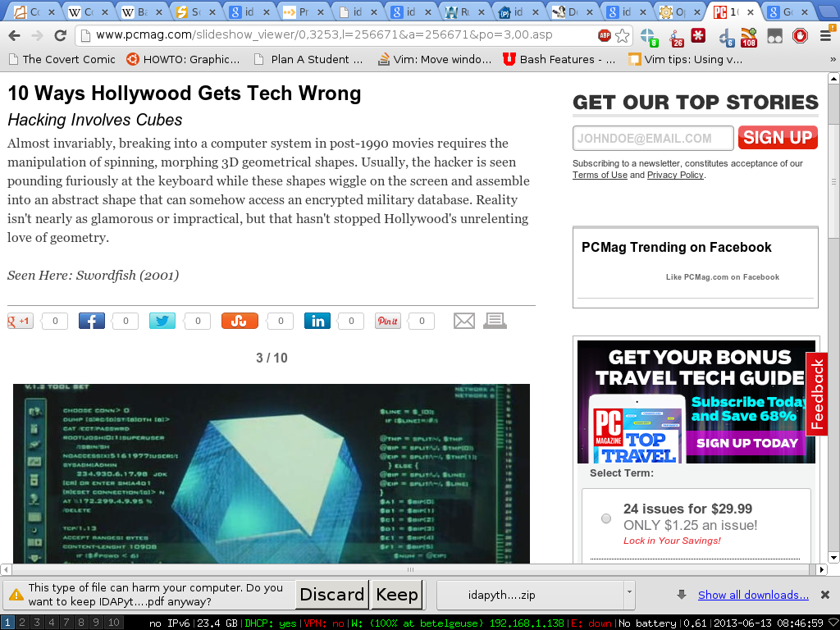Bookmark this page with the star icon
Viewport: 840px width, 630px height.
coord(622,35)
